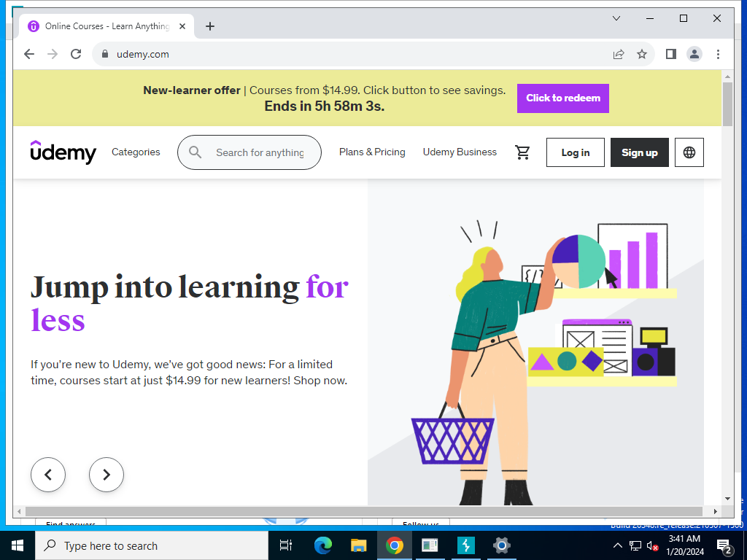This screenshot has width=747, height=560.
Task: Click the Chrome taskbar icon
Action: click(395, 545)
